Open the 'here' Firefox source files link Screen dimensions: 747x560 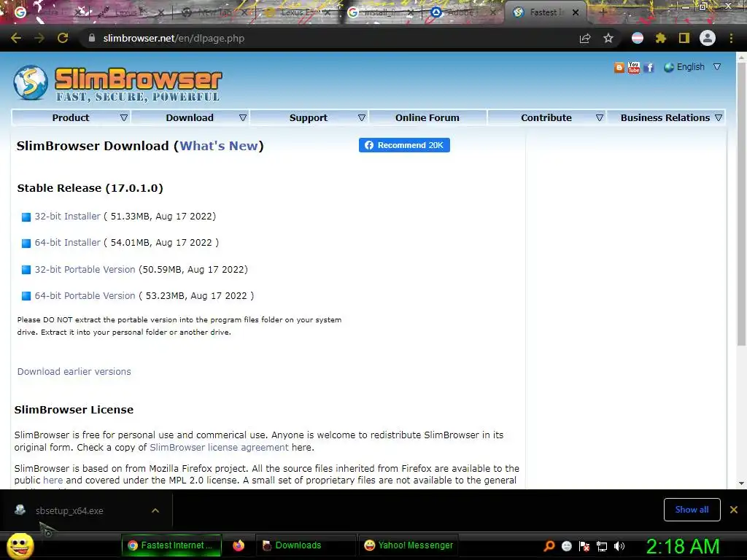[53, 480]
